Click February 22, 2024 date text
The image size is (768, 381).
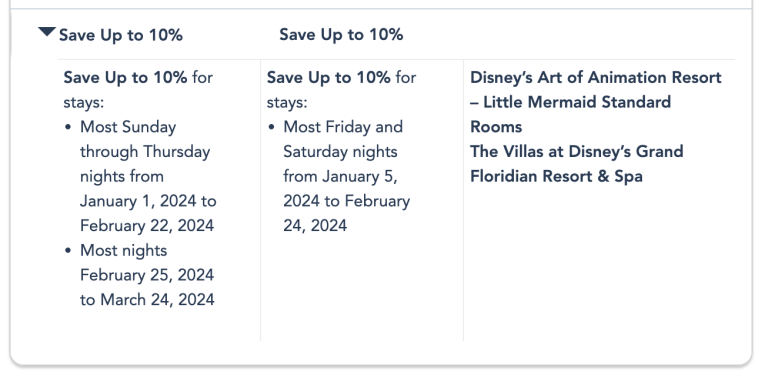[x=147, y=226]
